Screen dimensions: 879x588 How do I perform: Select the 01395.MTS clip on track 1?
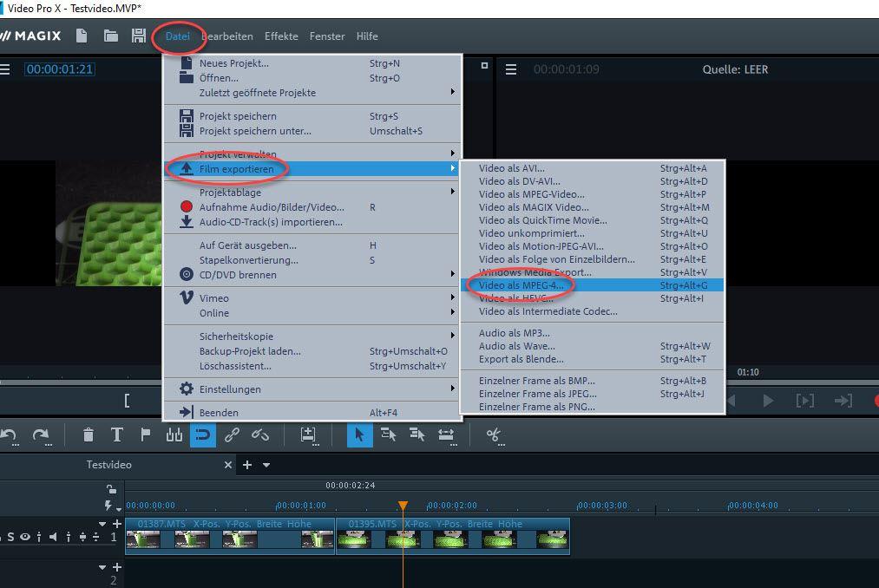(x=453, y=537)
